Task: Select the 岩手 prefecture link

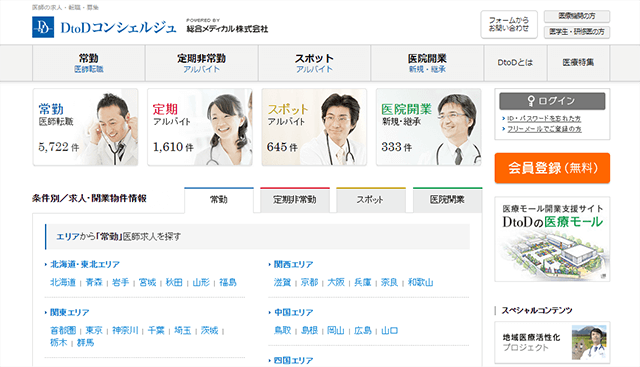Action: pyautogui.click(x=120, y=282)
